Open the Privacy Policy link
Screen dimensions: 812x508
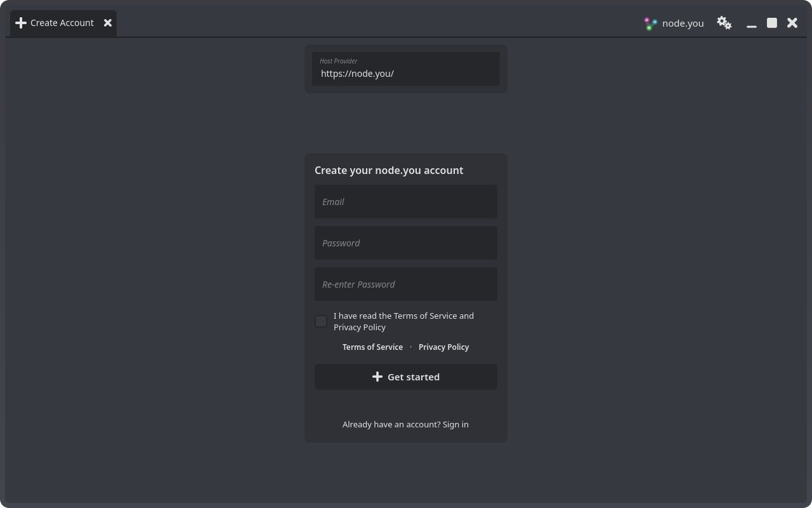point(443,347)
